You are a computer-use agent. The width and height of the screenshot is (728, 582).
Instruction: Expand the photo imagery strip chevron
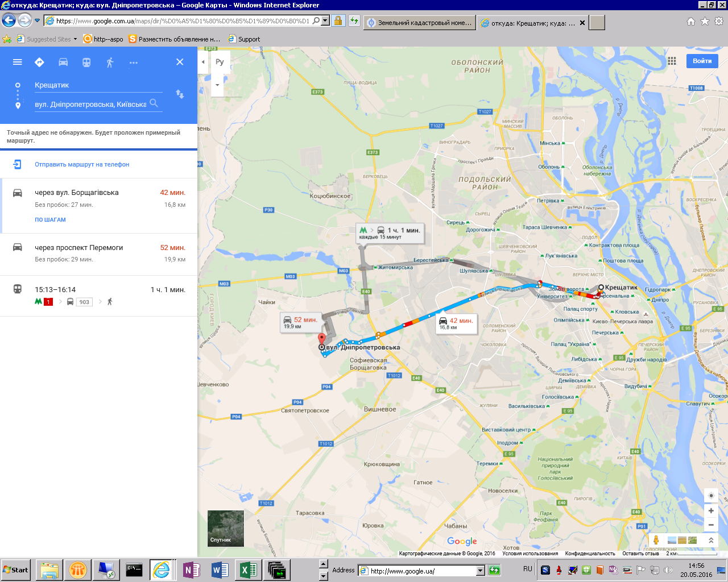[x=710, y=540]
